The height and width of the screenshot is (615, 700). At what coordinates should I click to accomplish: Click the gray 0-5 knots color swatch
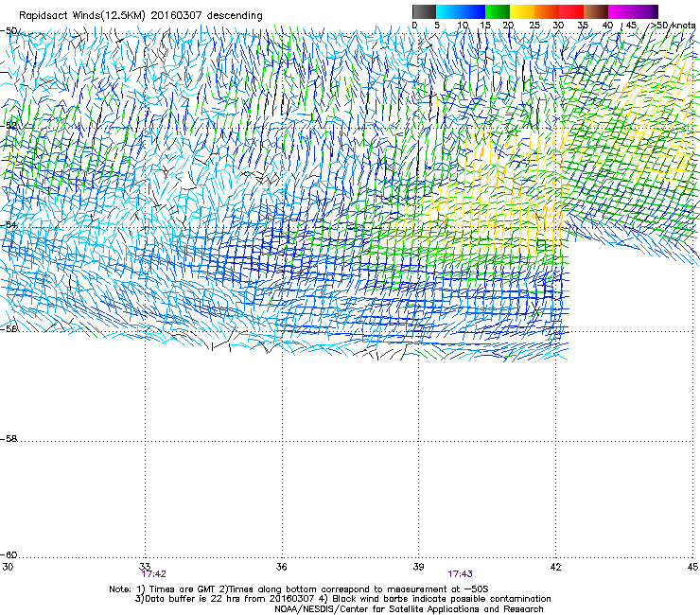424,11
